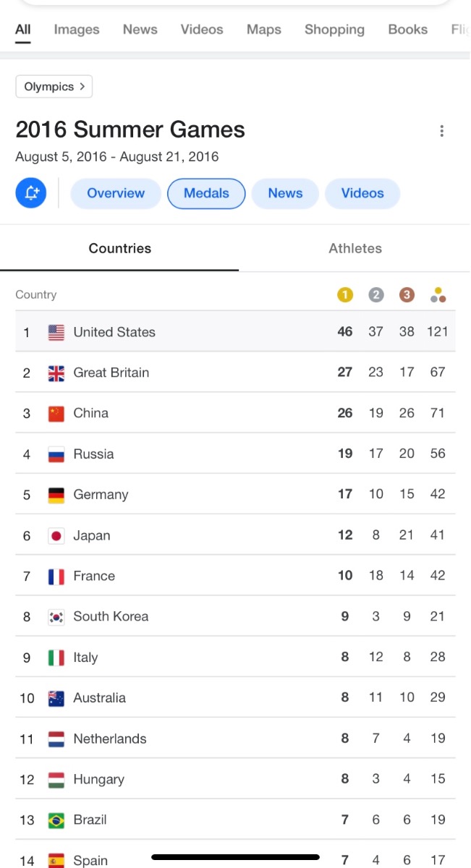The width and height of the screenshot is (471, 868).
Task: Tap the Brazil flag icon
Action: (56, 820)
